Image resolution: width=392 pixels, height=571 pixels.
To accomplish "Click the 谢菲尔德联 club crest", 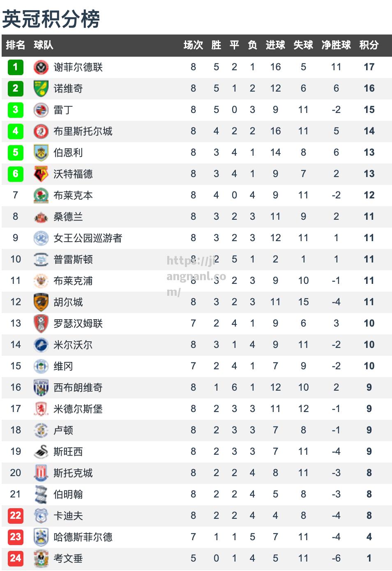I will point(41,67).
